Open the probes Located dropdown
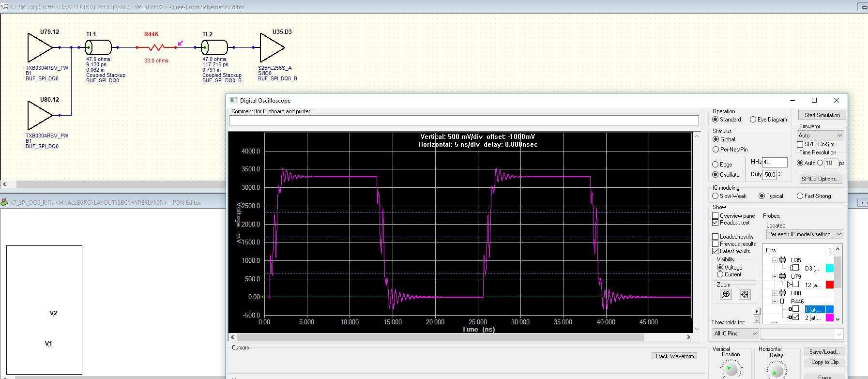Viewport: 868px width, 379px height. pyautogui.click(x=804, y=234)
